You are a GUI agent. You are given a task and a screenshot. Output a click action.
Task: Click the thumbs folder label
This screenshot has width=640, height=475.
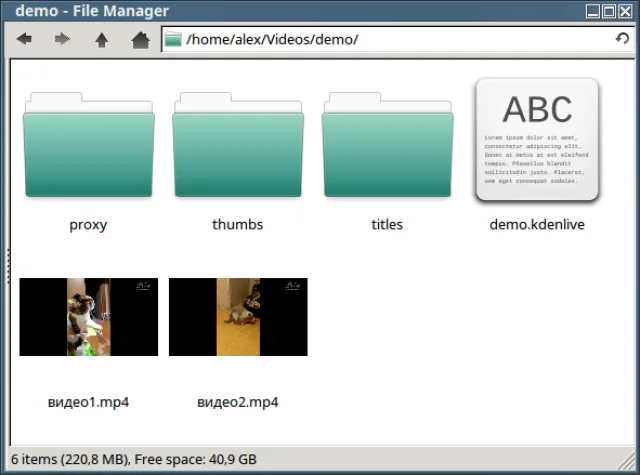point(238,224)
